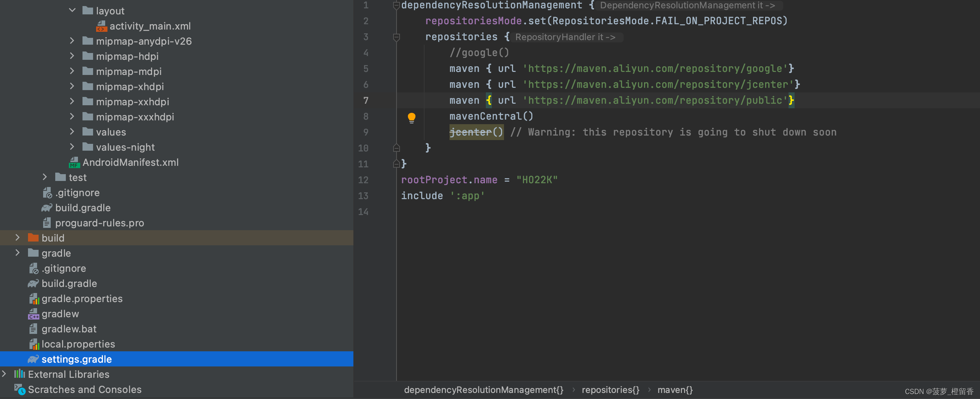Image resolution: width=980 pixels, height=399 pixels.
Task: Click the Scratches and Consoles icon
Action: tap(20, 390)
